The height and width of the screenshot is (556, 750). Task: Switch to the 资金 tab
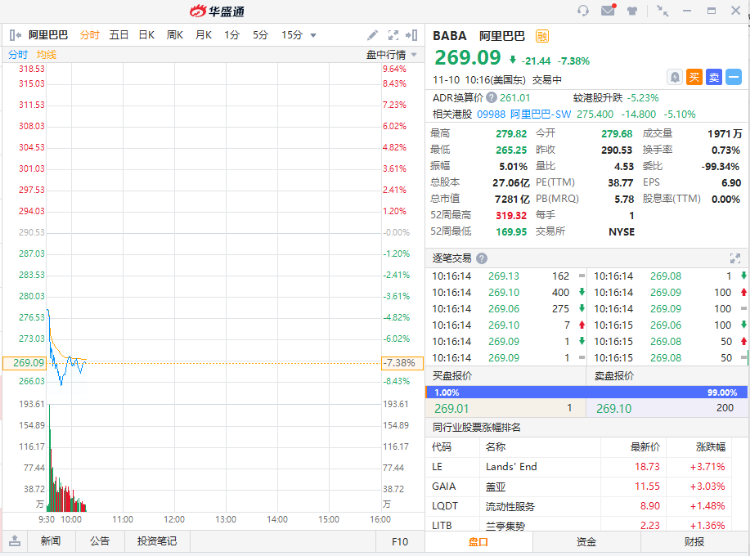click(x=586, y=542)
